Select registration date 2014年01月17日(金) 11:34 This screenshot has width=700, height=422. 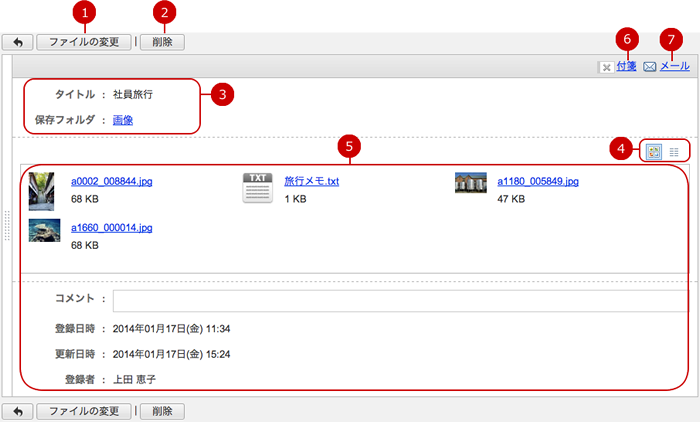pos(171,329)
